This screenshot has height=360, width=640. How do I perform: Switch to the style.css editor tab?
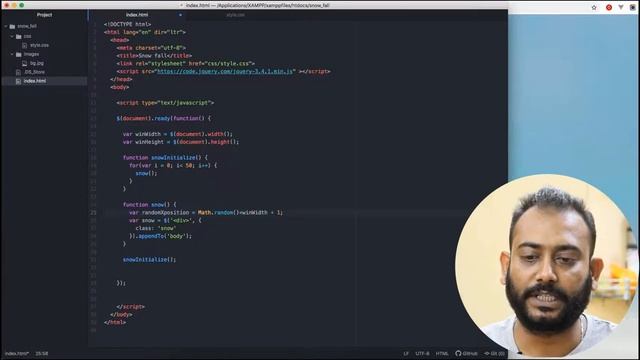[236, 15]
